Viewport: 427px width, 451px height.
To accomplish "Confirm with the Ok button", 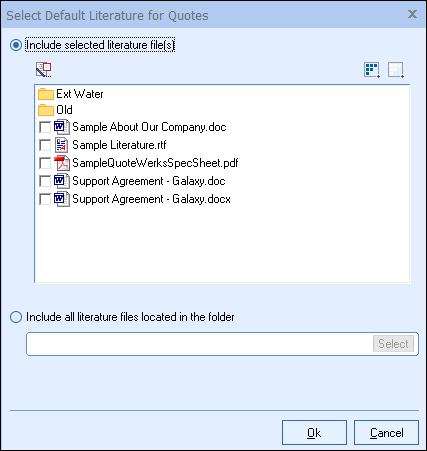I will (314, 433).
